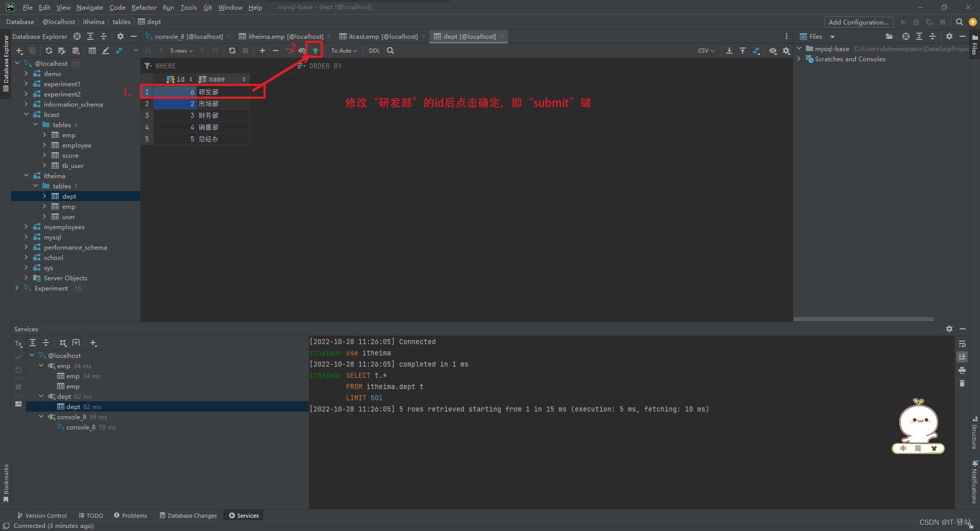This screenshot has height=531, width=980.
Task: Select the 财务部 name cell
Action: pos(223,115)
